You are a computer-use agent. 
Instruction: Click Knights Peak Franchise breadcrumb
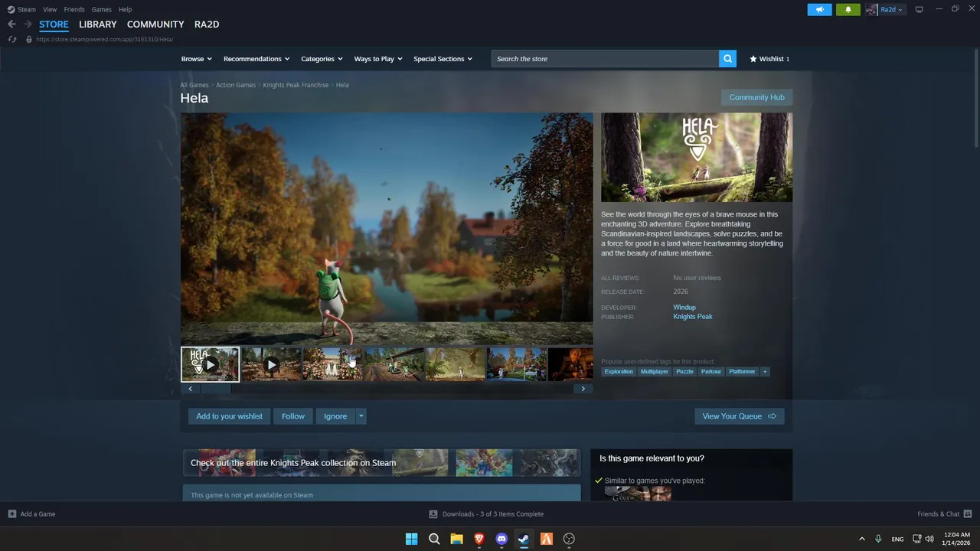pyautogui.click(x=296, y=85)
